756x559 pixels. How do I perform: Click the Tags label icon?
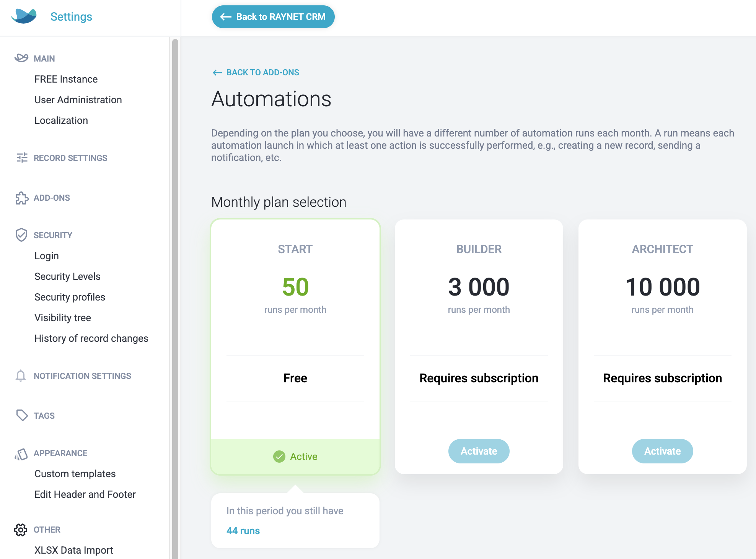point(22,415)
